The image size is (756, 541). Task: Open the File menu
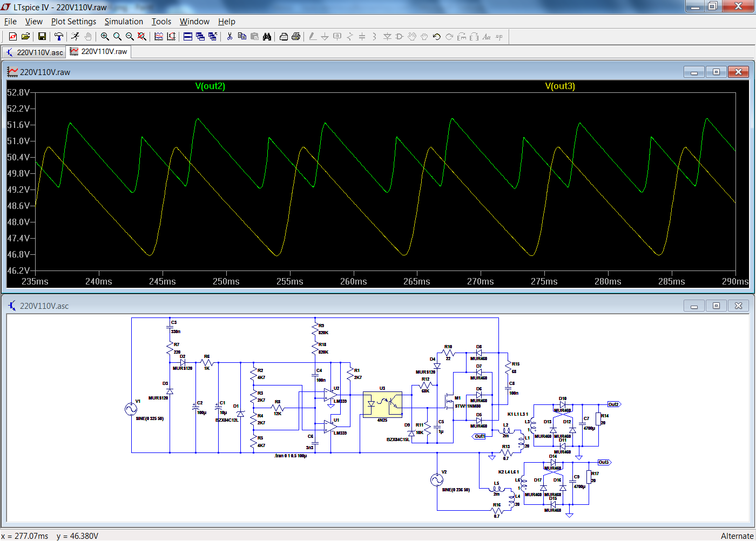pos(10,22)
